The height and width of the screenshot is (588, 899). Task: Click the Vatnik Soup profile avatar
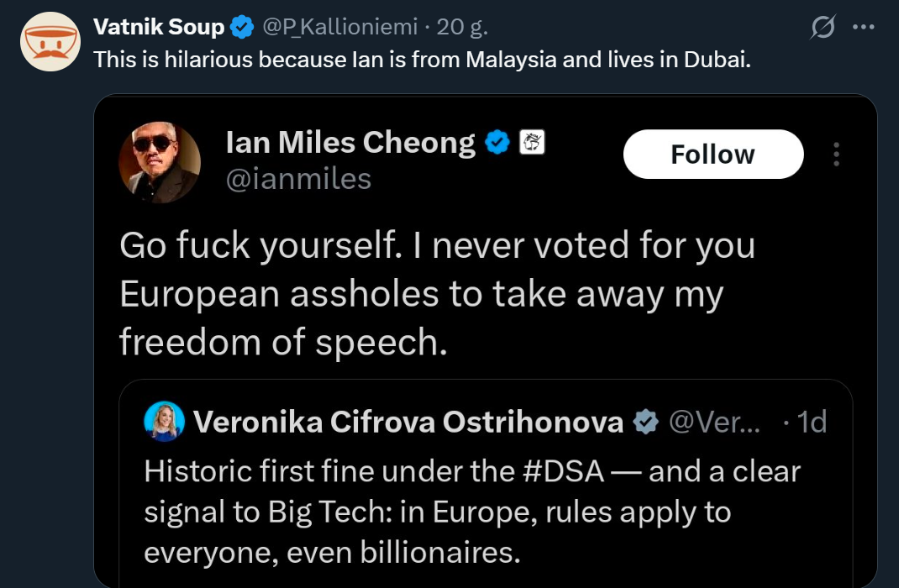pyautogui.click(x=50, y=42)
